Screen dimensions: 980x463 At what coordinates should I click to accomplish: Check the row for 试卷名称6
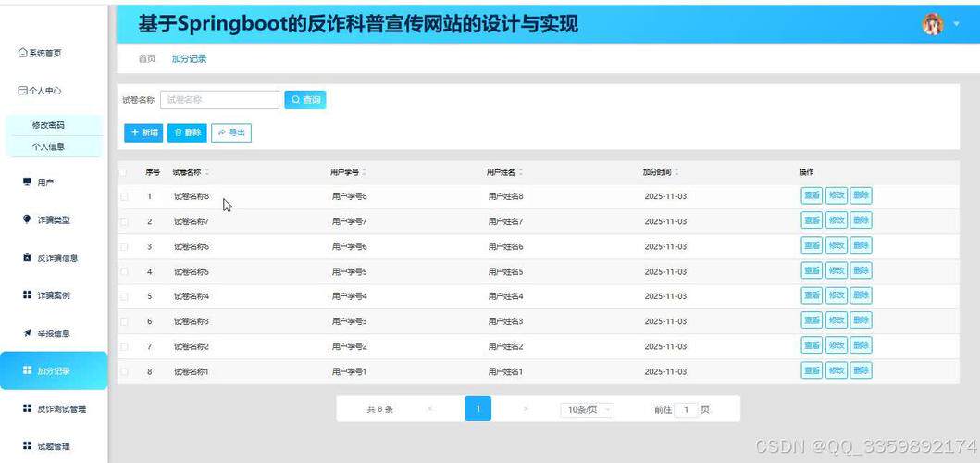124,246
